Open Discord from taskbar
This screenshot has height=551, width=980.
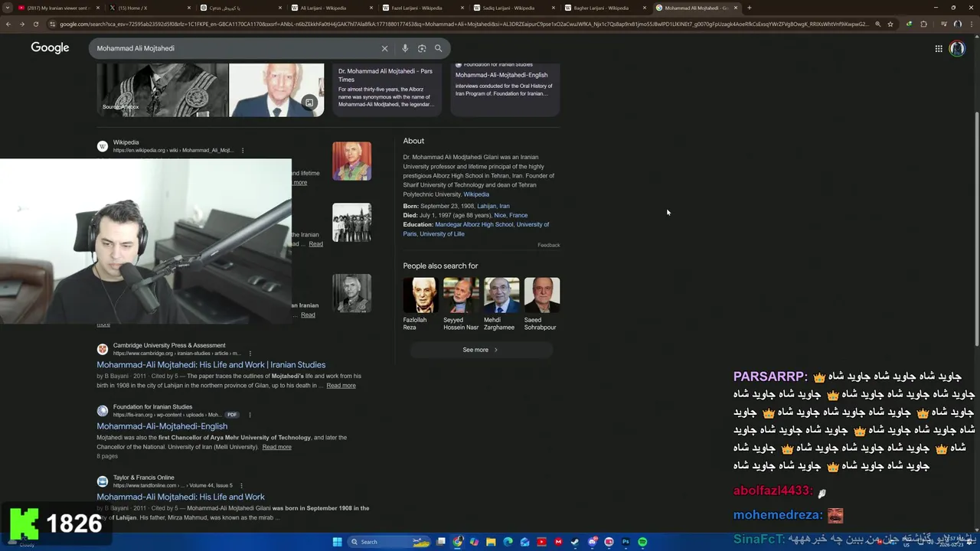pos(592,542)
